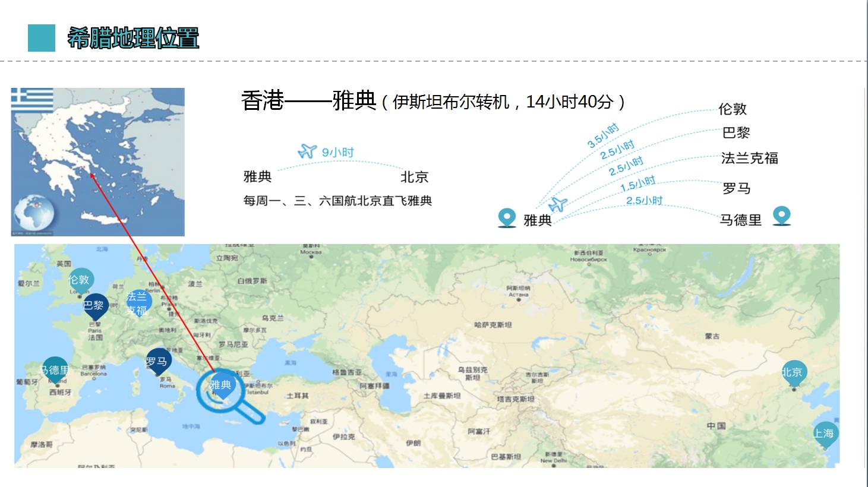Select the 巴黎 map pin marker

point(94,306)
